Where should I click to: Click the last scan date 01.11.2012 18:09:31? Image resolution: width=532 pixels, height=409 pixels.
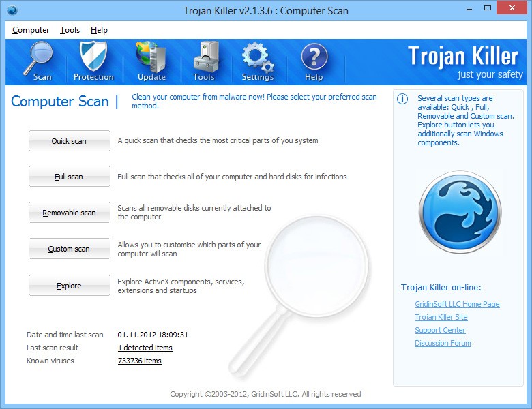point(153,335)
